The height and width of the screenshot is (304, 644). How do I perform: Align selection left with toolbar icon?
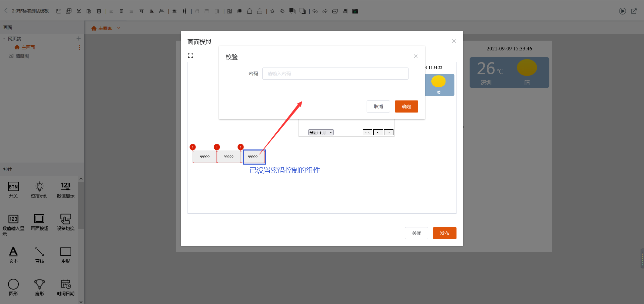click(111, 11)
